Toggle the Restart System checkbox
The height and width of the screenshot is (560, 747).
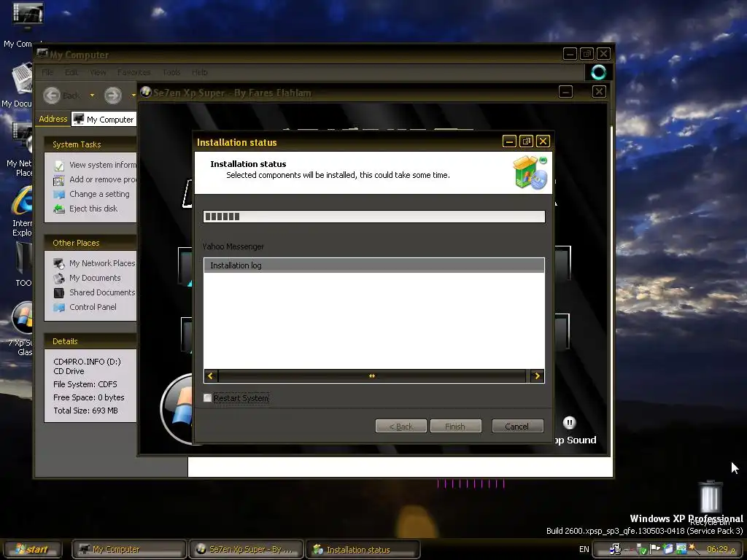(207, 397)
